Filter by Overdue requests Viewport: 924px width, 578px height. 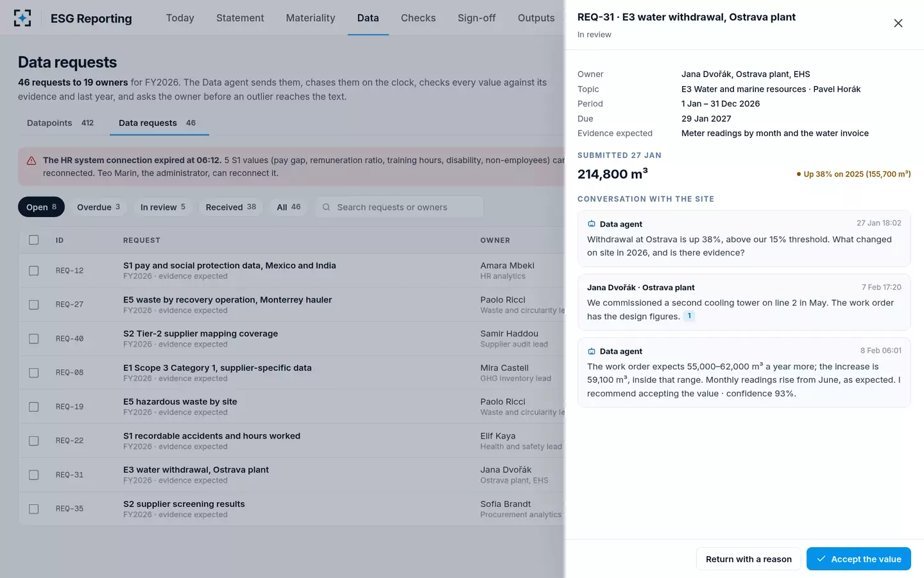tap(98, 207)
